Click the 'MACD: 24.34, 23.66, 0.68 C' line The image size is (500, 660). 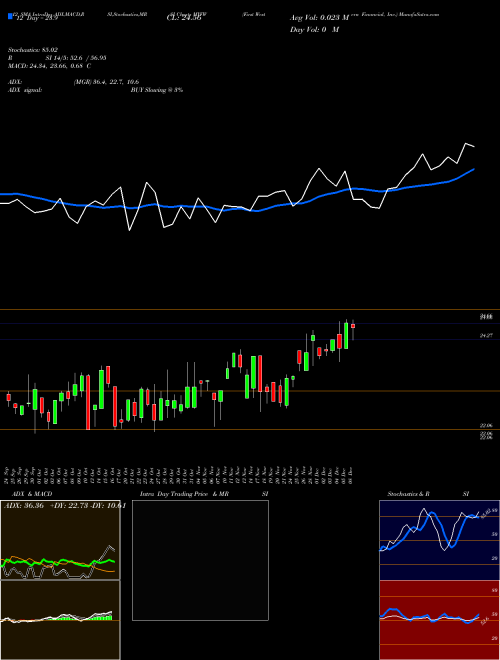50,66
